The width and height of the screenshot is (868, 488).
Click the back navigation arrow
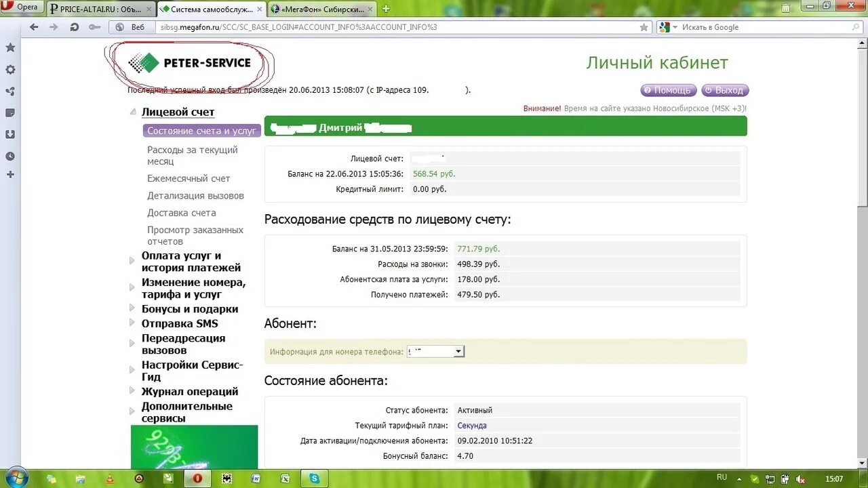click(x=33, y=27)
